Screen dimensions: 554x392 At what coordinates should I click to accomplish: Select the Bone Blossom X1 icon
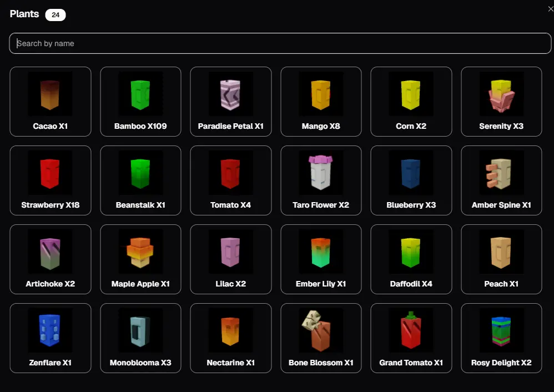[321, 330]
